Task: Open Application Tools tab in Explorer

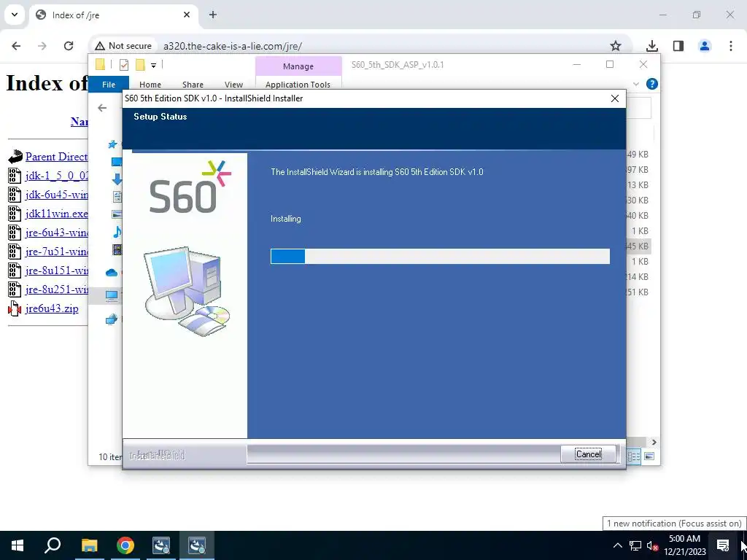Action: [x=298, y=85]
